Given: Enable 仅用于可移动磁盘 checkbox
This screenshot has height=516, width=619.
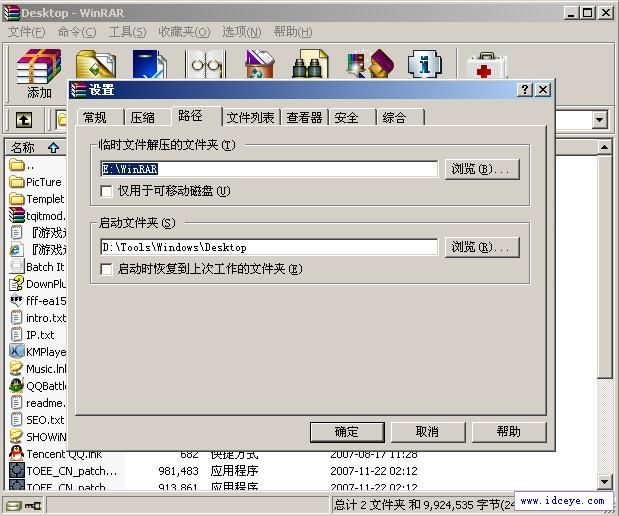Looking at the screenshot, I should pyautogui.click(x=106, y=191).
